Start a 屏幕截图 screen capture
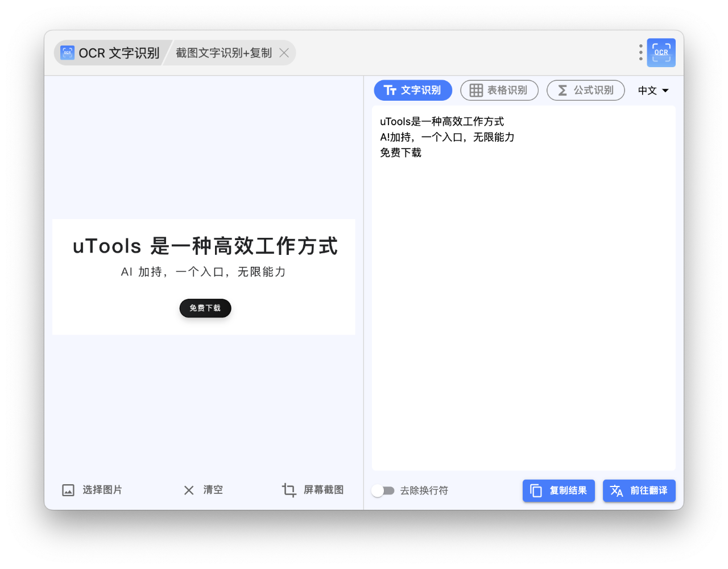 [313, 490]
